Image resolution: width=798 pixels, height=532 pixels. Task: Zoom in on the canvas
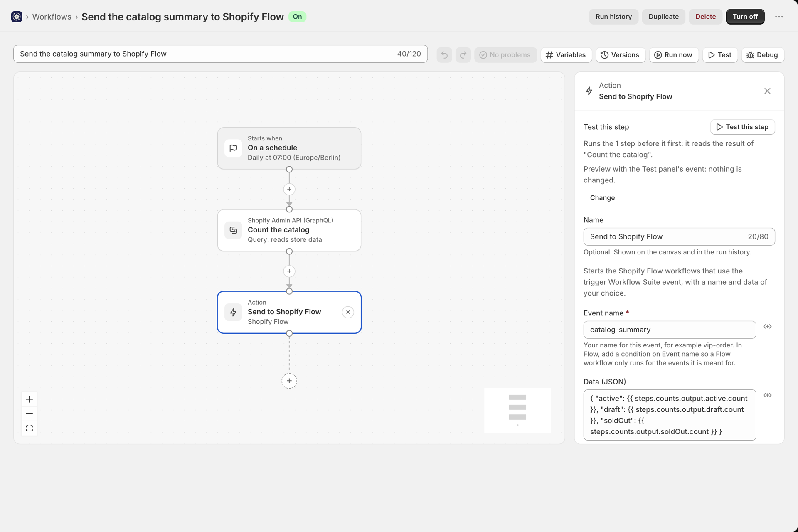point(30,399)
